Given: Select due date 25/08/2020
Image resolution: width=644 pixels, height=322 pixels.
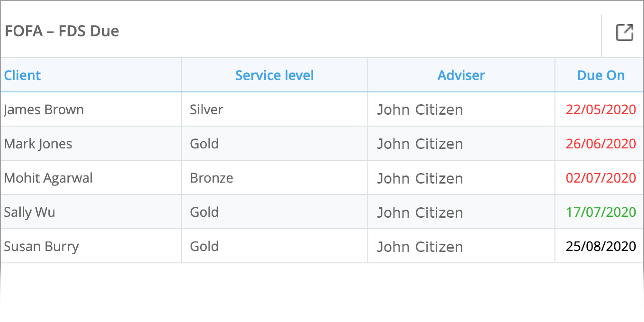Looking at the screenshot, I should click(x=601, y=246).
